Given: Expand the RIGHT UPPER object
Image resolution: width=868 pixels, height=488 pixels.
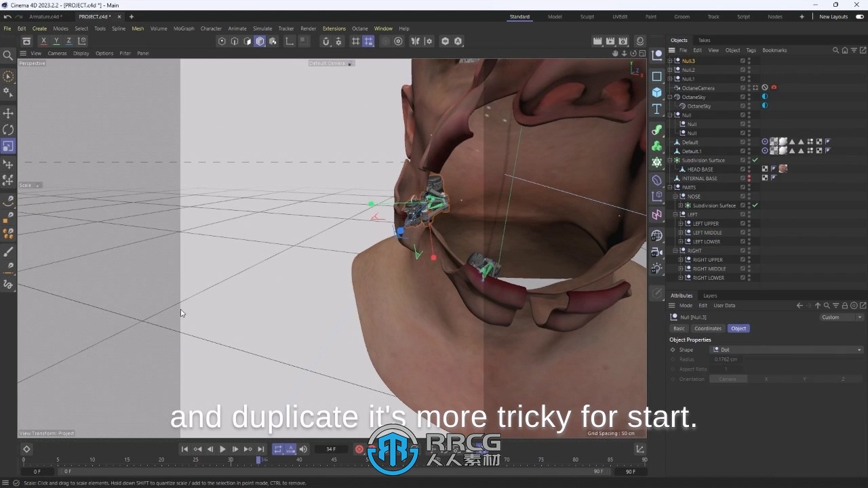Looking at the screenshot, I should [681, 260].
